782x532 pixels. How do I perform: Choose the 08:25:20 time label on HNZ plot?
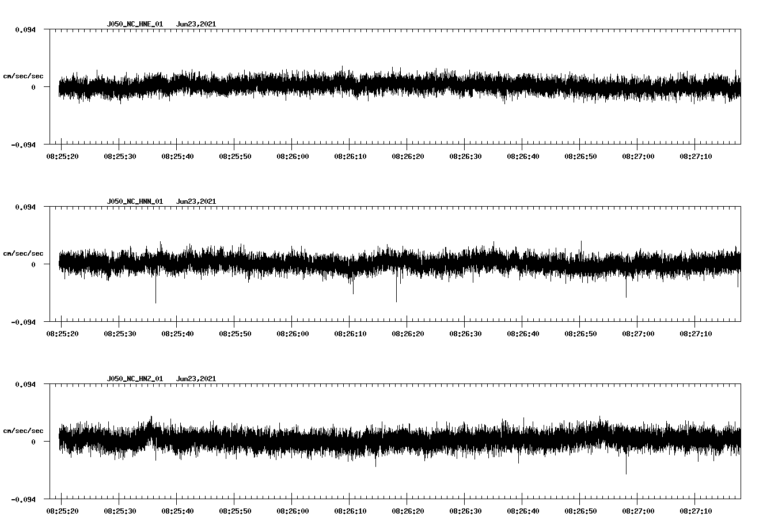tap(62, 511)
